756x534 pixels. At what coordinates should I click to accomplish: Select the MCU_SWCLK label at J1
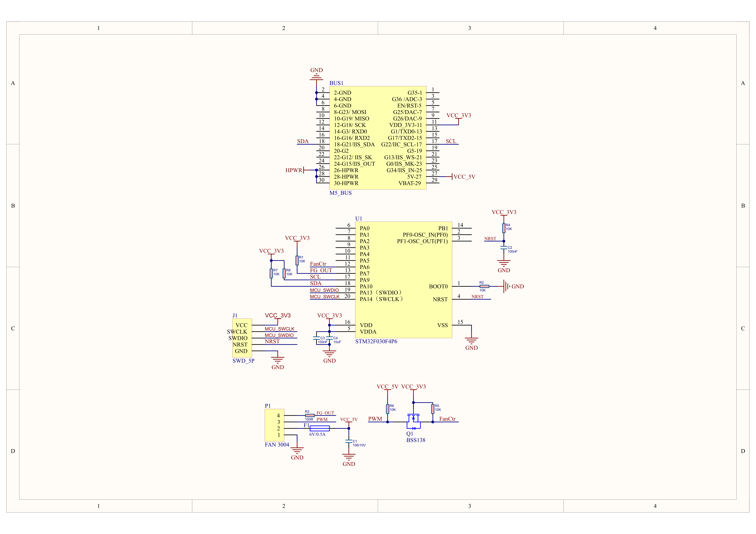point(279,329)
